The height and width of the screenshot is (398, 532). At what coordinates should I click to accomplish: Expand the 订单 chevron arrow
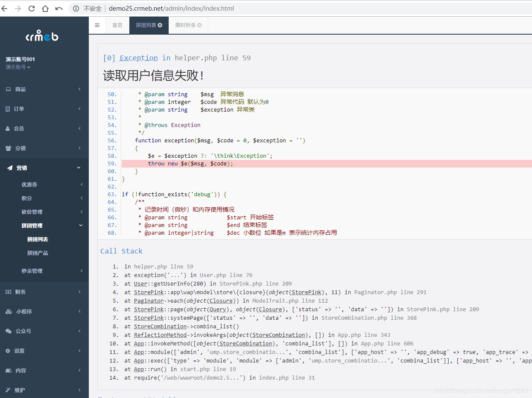[x=80, y=109]
